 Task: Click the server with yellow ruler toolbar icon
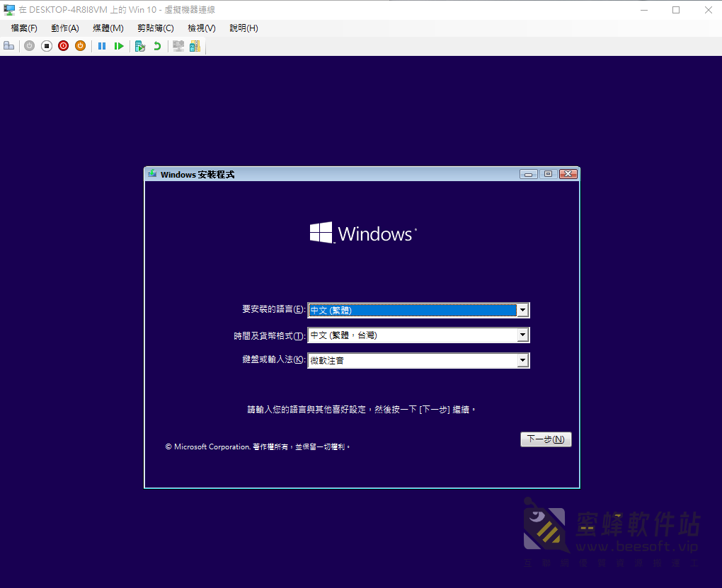[195, 45]
